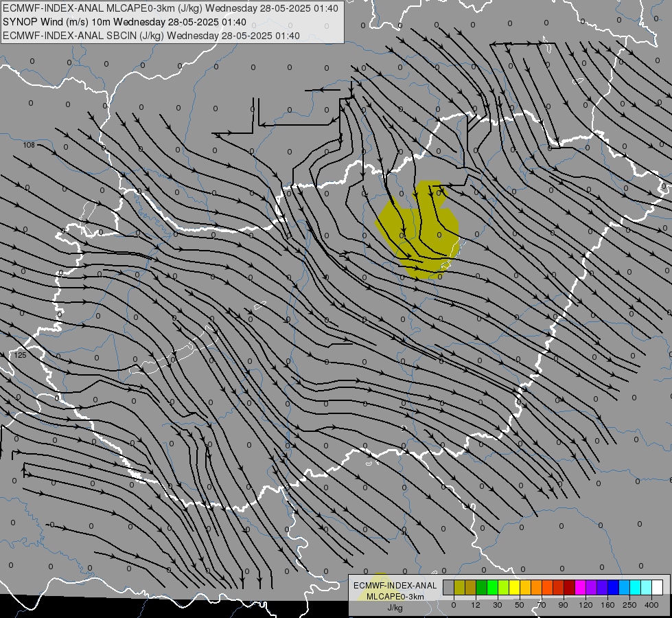
Task: Click the SBCIN title line
Action: (x=151, y=36)
